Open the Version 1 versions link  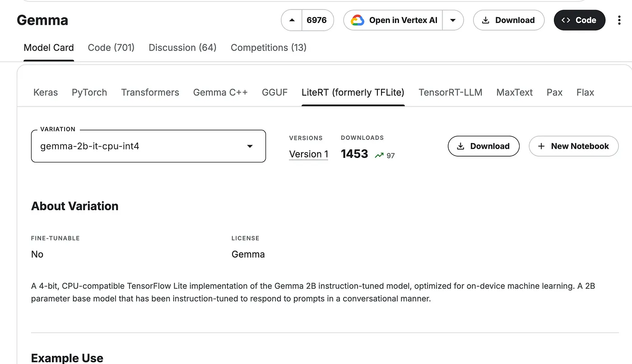tap(308, 154)
